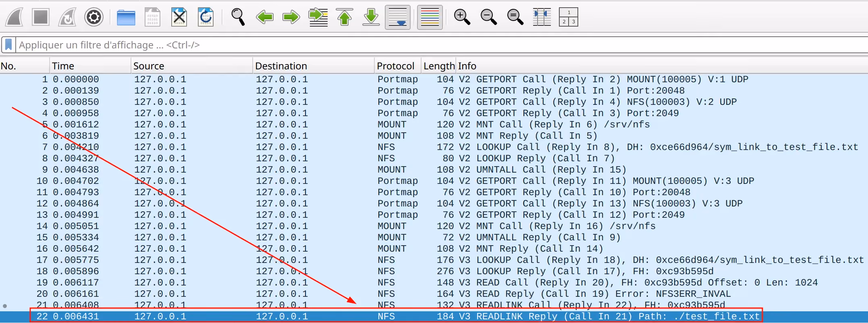Sort by the Protocol column header
Viewport: 868px width, 323px height.
coord(398,66)
